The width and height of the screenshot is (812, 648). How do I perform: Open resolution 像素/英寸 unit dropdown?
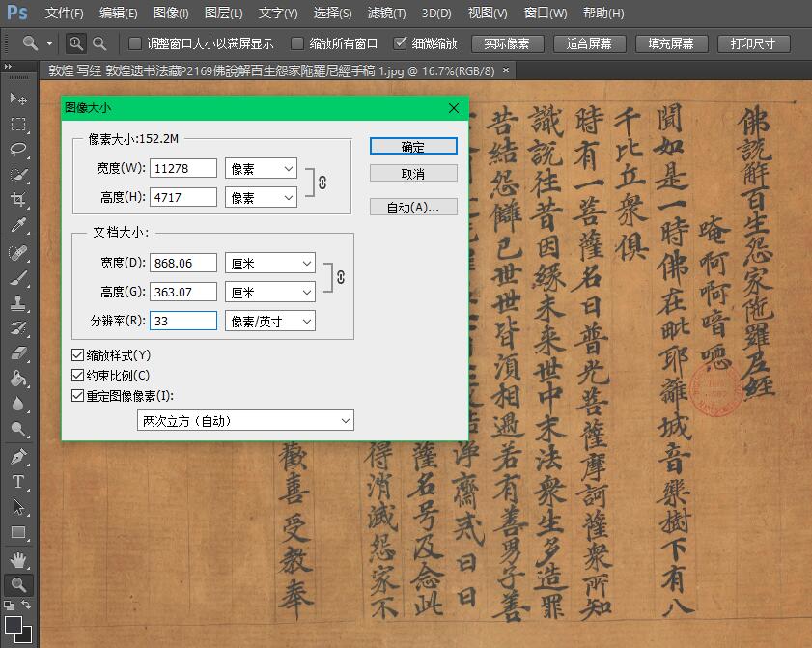pyautogui.click(x=269, y=322)
